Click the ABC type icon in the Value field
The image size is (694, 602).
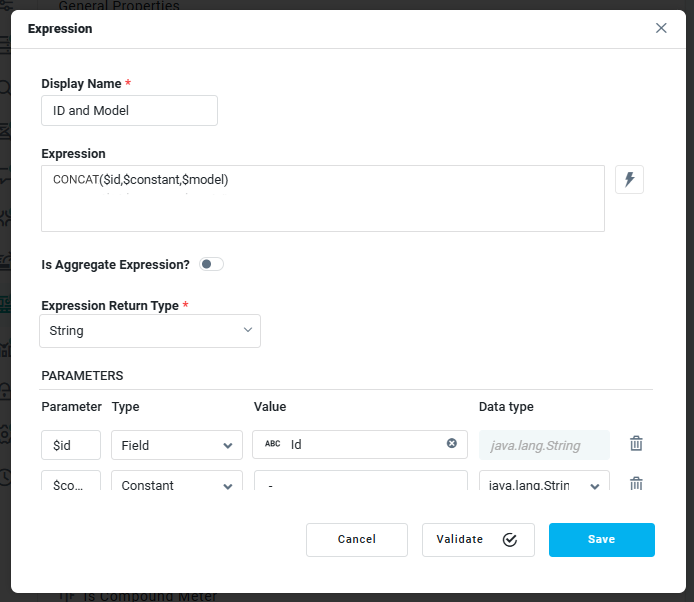pyautogui.click(x=272, y=444)
